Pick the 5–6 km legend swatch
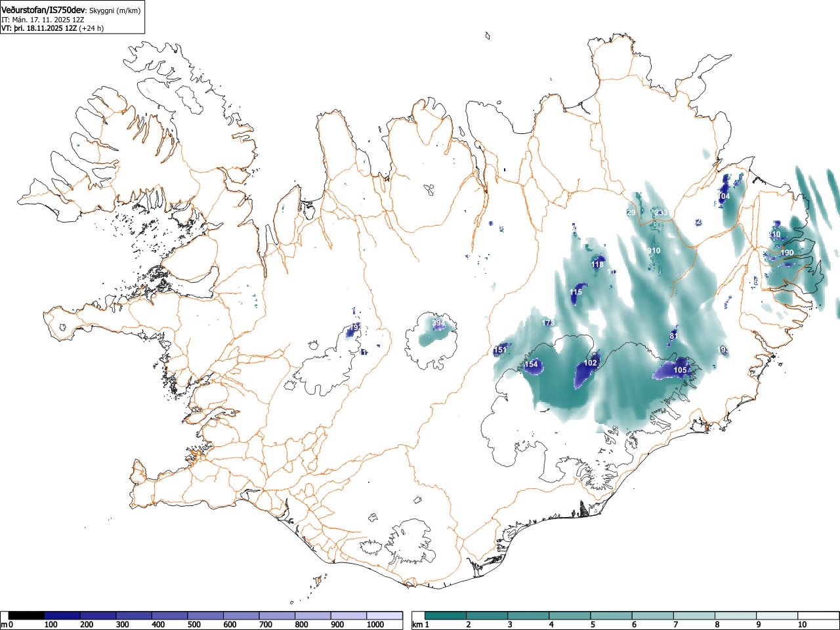Screen dimensions: 840x630 click(612, 616)
